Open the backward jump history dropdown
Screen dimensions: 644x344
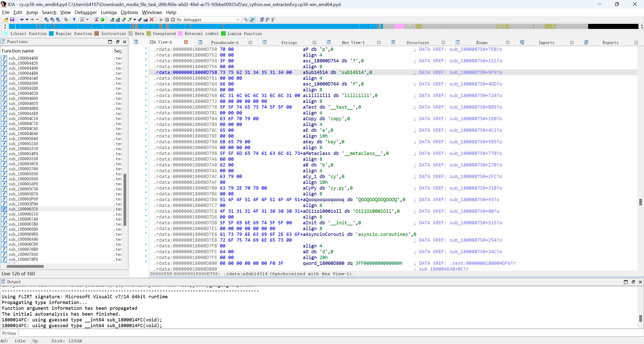point(27,20)
